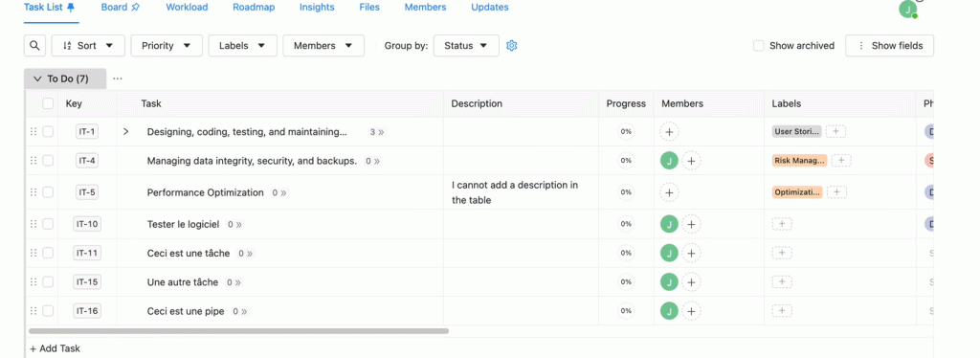Enable the Show archived checkbox
980x358 pixels.
coord(758,46)
